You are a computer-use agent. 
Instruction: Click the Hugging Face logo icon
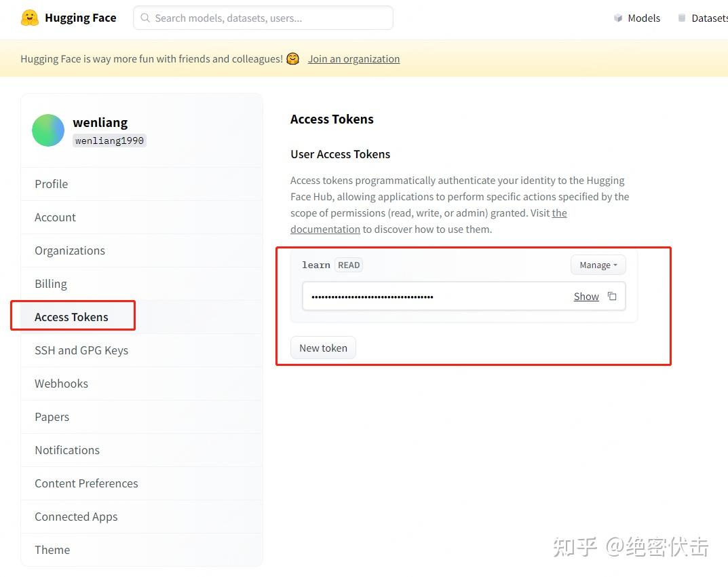pyautogui.click(x=30, y=18)
